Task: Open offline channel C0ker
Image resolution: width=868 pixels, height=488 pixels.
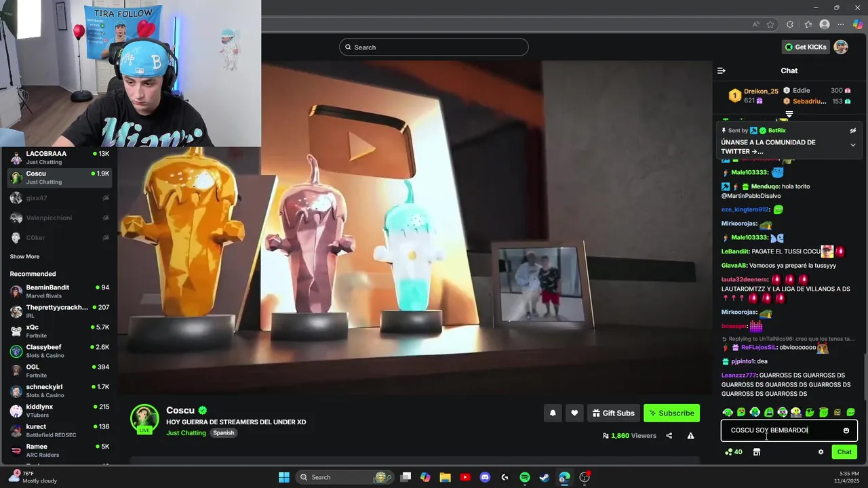Action: (60, 238)
